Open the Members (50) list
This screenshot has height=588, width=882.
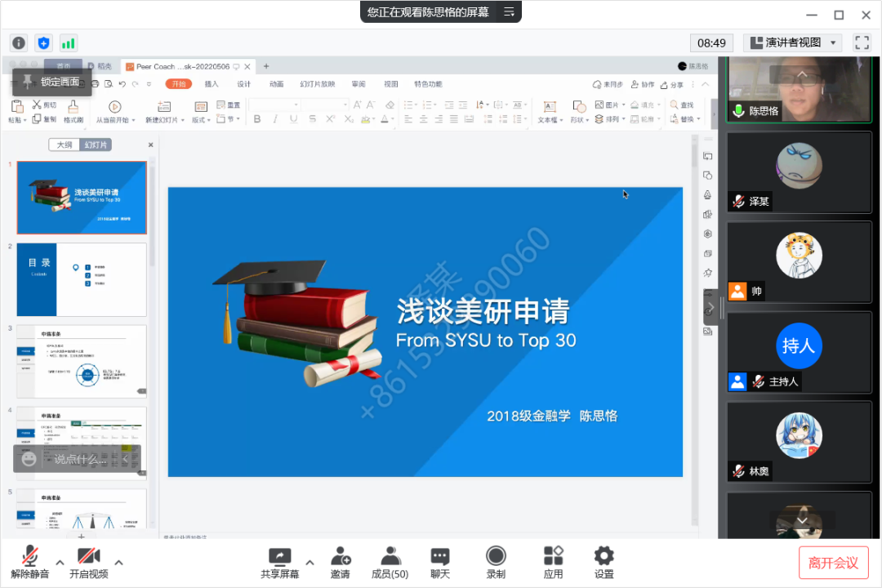(x=390, y=562)
